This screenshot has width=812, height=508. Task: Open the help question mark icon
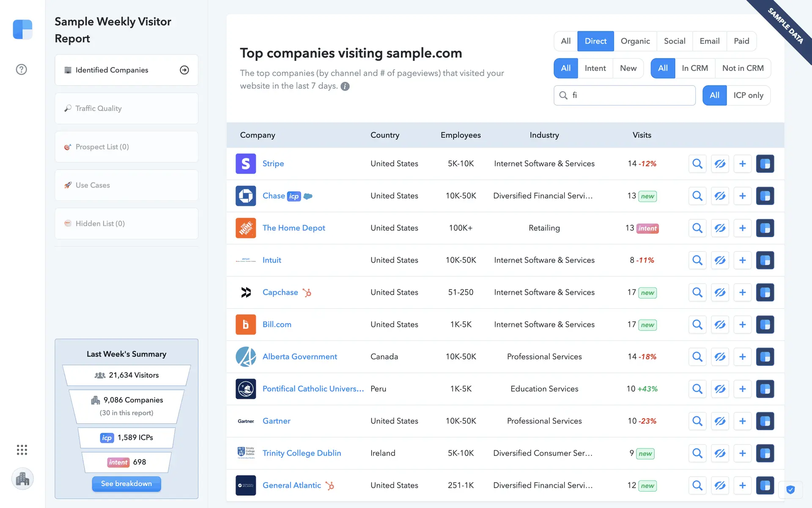click(21, 69)
